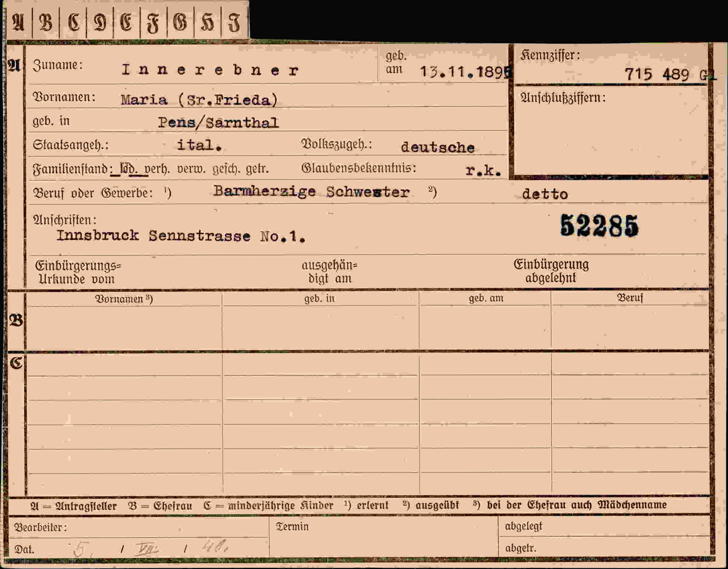Click the section A marker in the margin
Image resolution: width=728 pixels, height=569 pixels.
point(14,65)
